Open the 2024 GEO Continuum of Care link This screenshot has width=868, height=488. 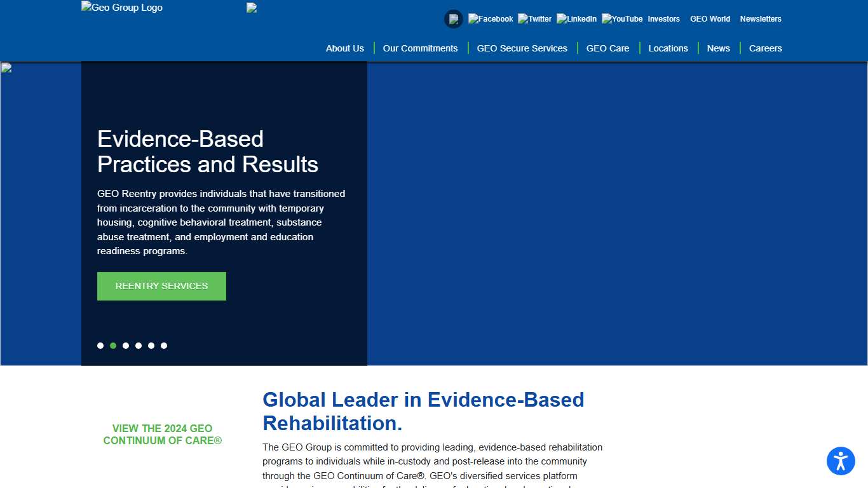162,435
